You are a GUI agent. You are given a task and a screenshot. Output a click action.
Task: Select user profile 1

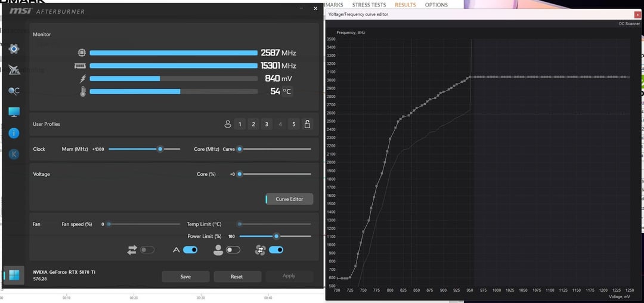[x=240, y=124]
